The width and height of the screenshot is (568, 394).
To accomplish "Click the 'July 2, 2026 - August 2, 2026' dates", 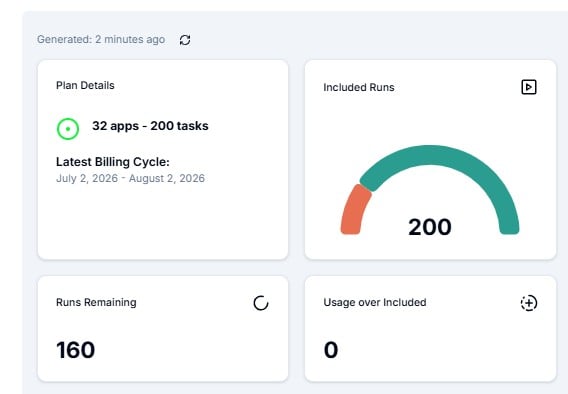I will [130, 178].
